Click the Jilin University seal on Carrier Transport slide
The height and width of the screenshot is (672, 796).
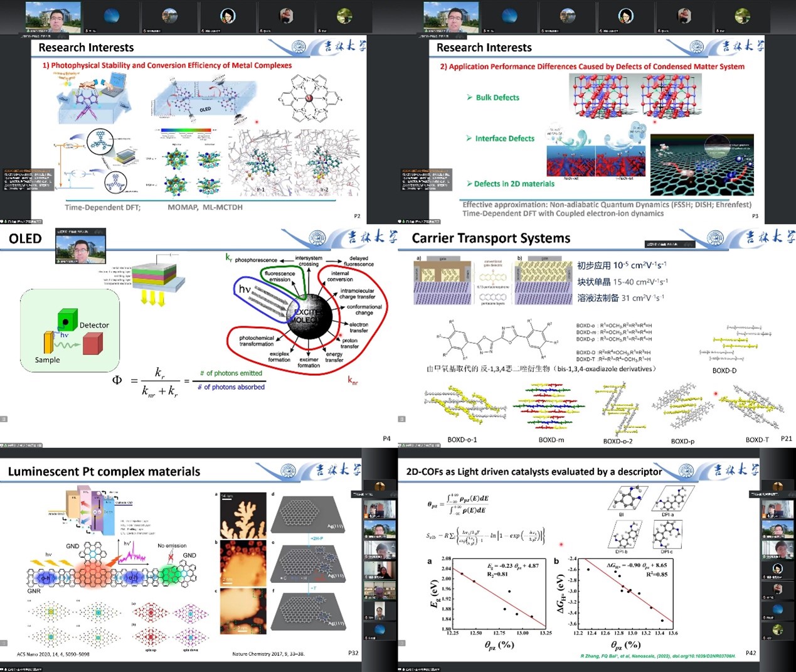(715, 238)
